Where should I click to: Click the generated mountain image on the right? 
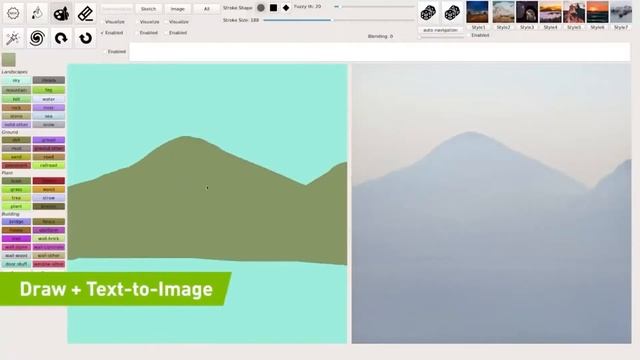pyautogui.click(x=491, y=203)
